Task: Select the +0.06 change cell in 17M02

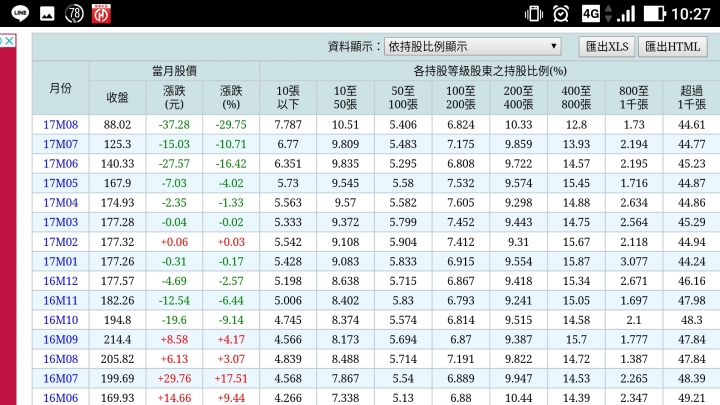Action: tap(174, 242)
